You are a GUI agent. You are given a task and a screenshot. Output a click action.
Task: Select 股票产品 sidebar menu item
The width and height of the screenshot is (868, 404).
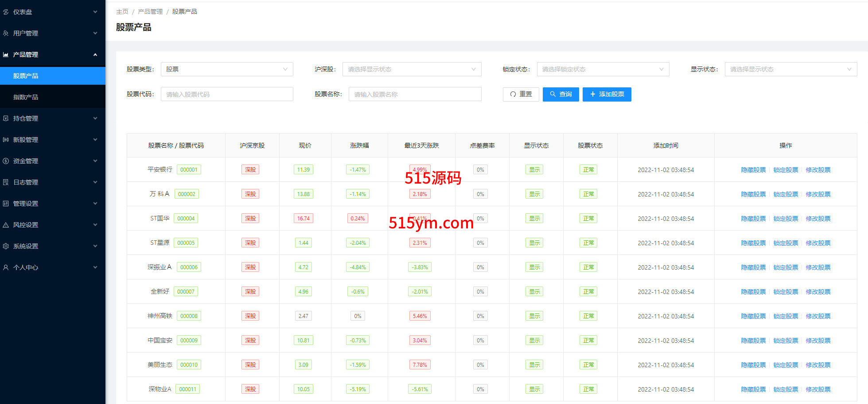[x=26, y=76]
